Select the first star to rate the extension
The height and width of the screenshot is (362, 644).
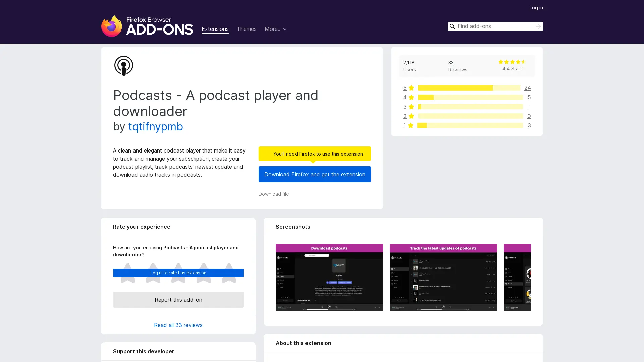127,273
